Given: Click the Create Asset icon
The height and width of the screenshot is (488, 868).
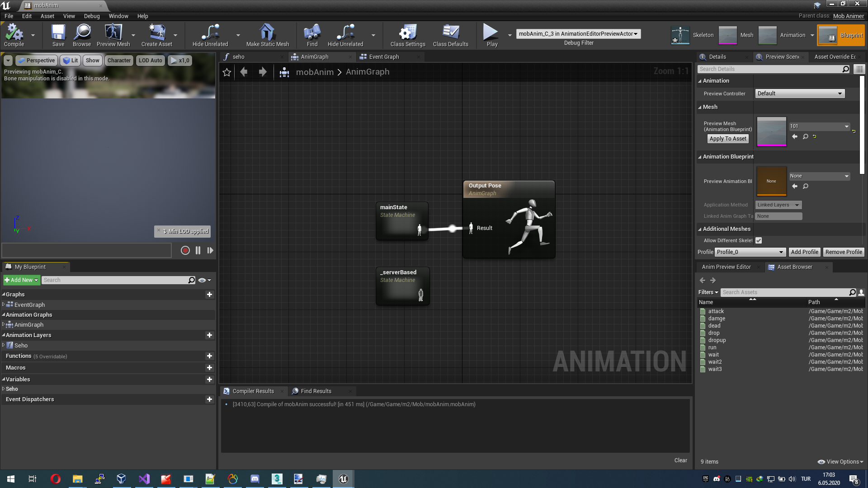Looking at the screenshot, I should pyautogui.click(x=156, y=35).
